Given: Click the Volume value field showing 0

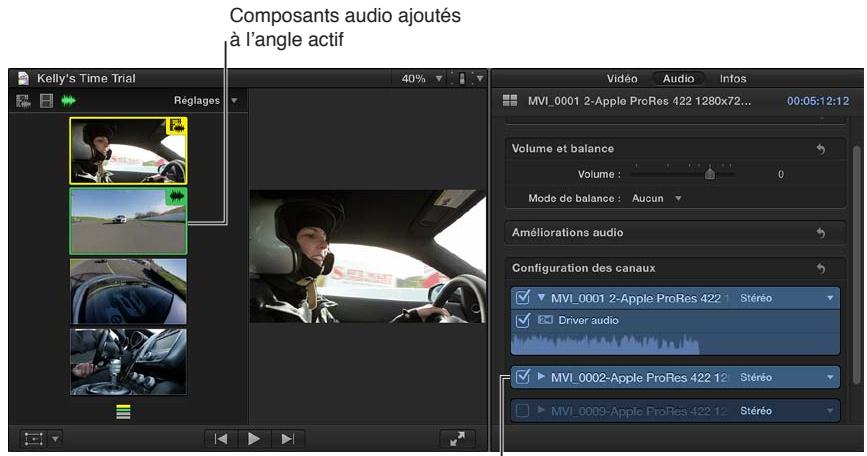Looking at the screenshot, I should (781, 174).
